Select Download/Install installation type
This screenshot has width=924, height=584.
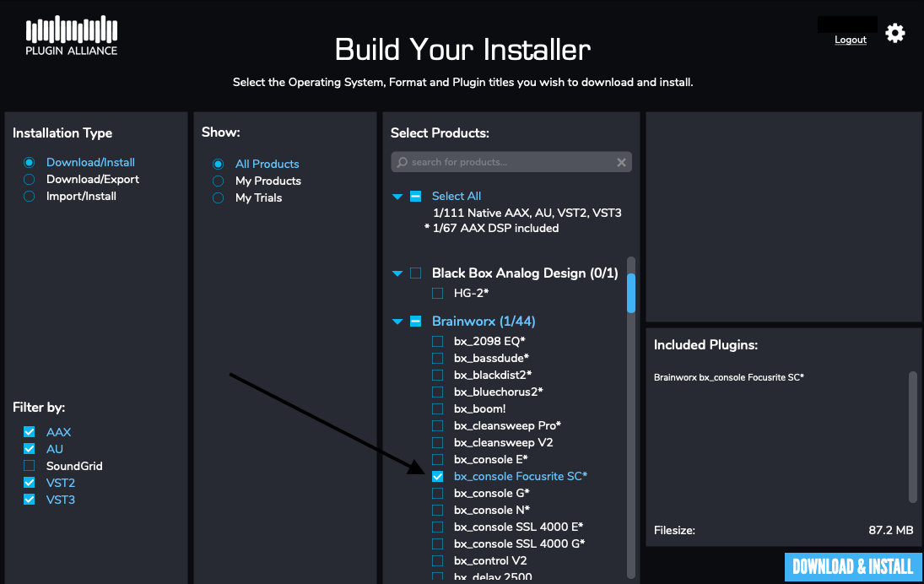(29, 162)
